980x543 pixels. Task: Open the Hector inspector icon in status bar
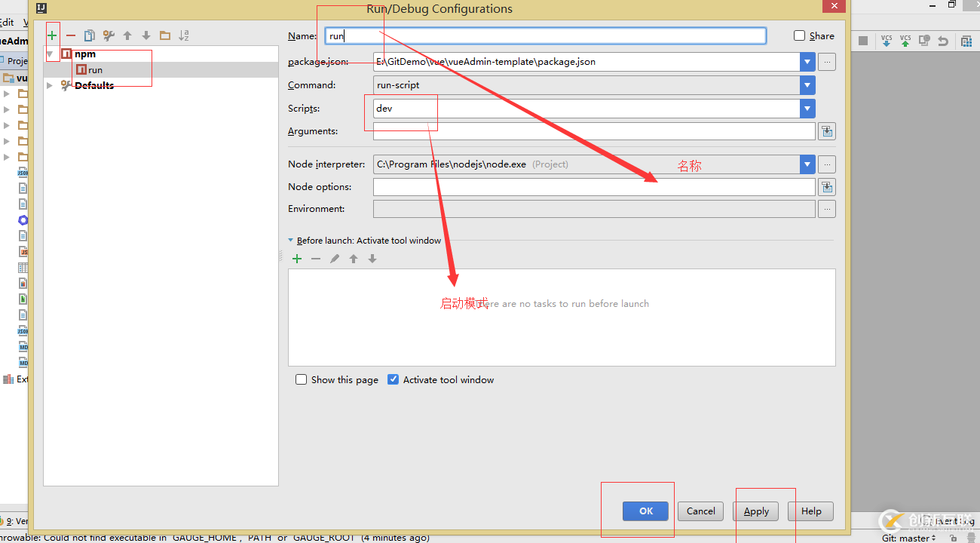[971, 538]
